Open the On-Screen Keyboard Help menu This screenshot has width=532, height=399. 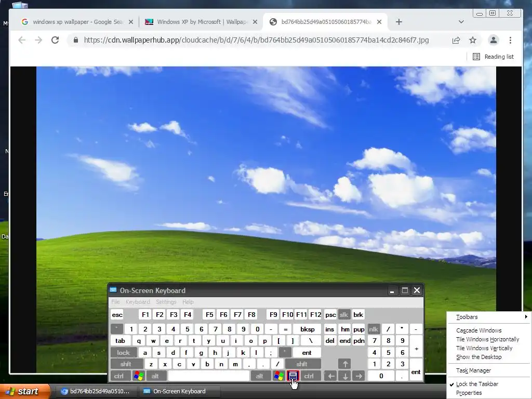tap(188, 302)
